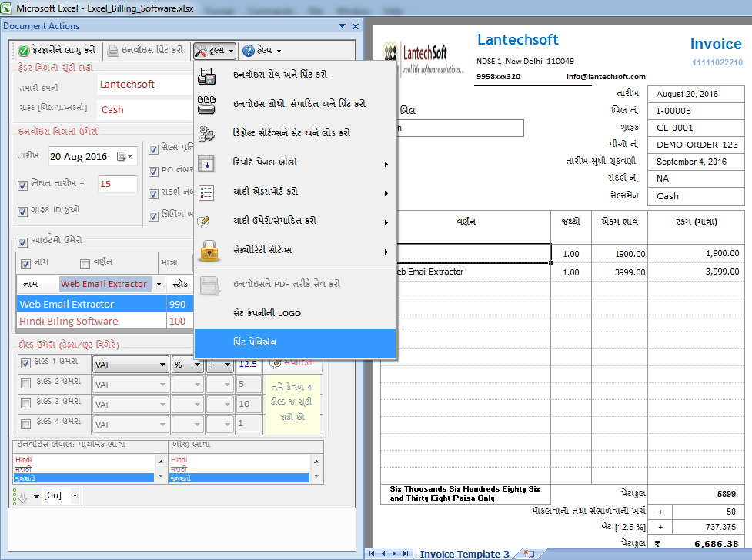Click the I-00008 bill number cell
Viewport: 752px width, 560px height.
pyautogui.click(x=696, y=111)
